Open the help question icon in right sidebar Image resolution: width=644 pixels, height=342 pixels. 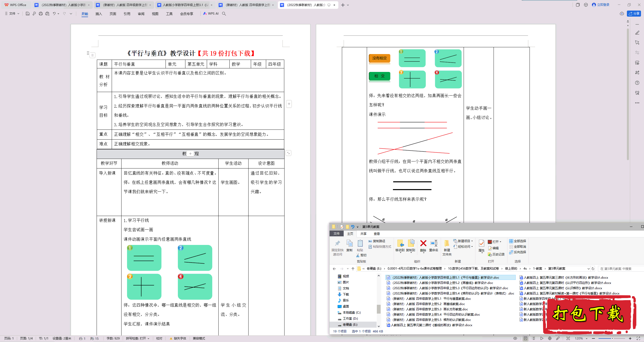click(637, 83)
